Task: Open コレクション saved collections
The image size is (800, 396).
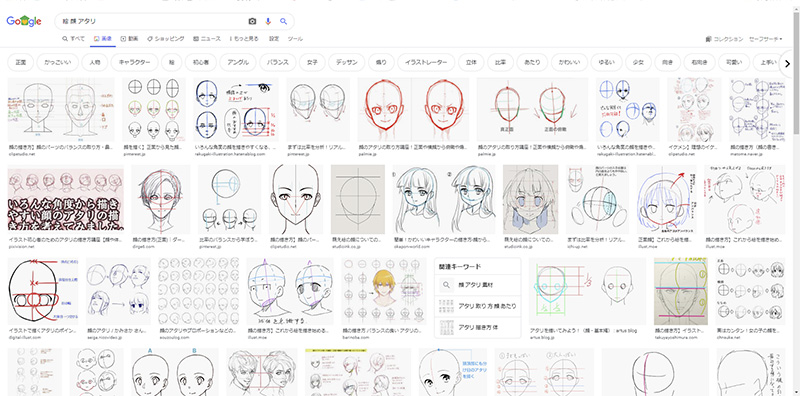Action: [724, 39]
